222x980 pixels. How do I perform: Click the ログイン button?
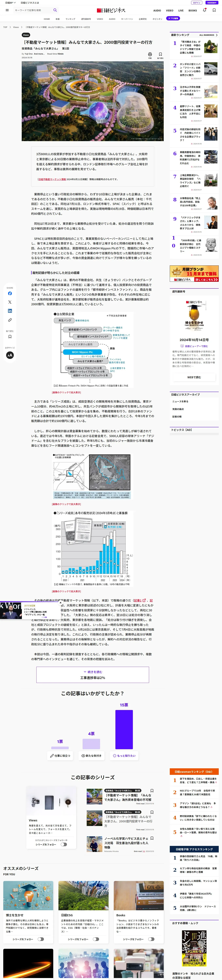tap(197, 3)
